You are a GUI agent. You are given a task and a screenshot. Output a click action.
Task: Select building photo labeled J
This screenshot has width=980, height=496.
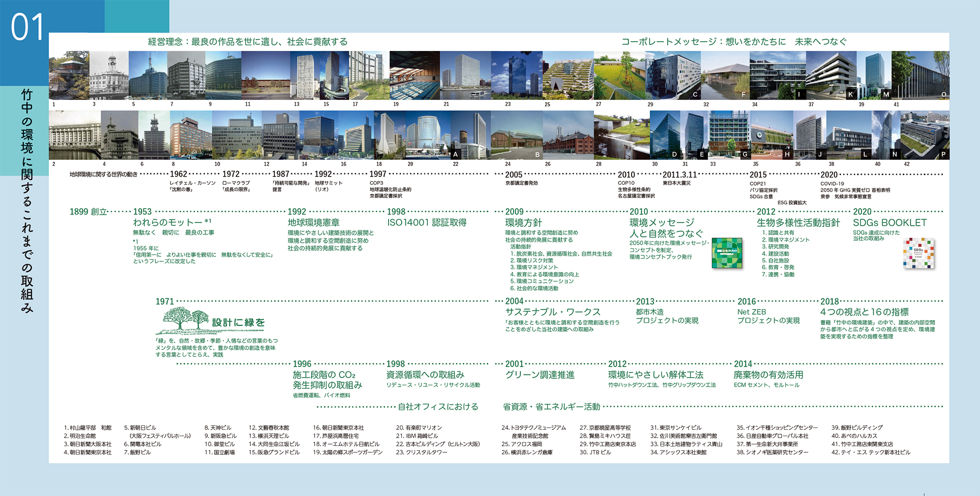pos(809,135)
